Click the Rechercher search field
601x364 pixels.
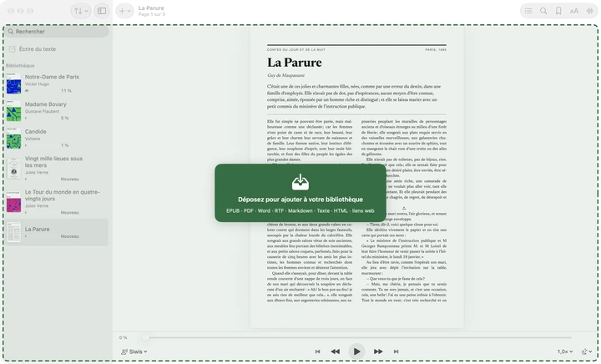57,32
